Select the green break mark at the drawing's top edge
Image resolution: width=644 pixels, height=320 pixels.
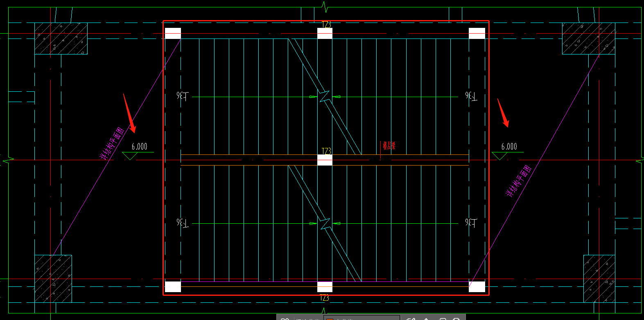point(325,7)
